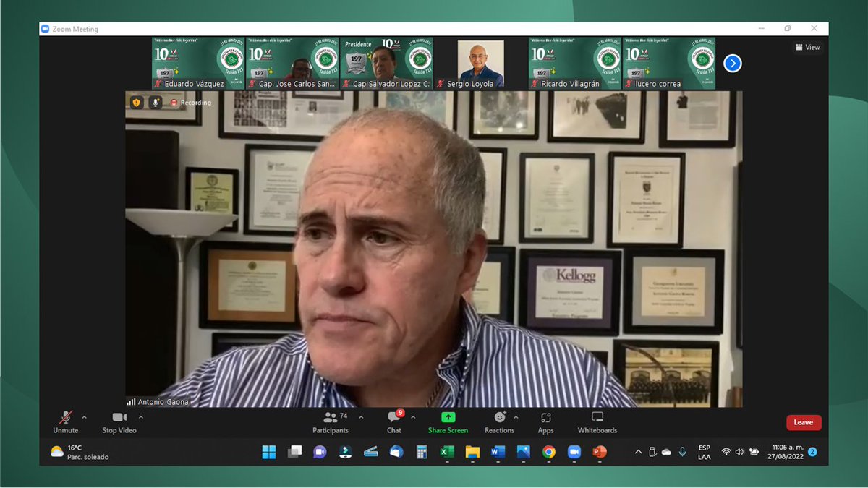
Task: Expand audio options arrow next to Unmute
Action: tap(85, 417)
